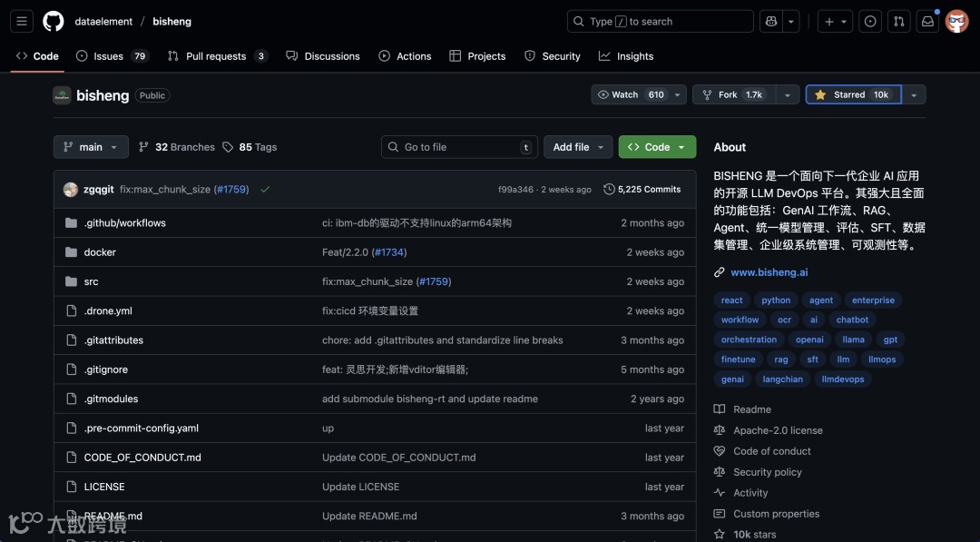Expand the Copilot dropdown arrow in header
Viewport: 980px width, 542px height.
[x=791, y=21]
